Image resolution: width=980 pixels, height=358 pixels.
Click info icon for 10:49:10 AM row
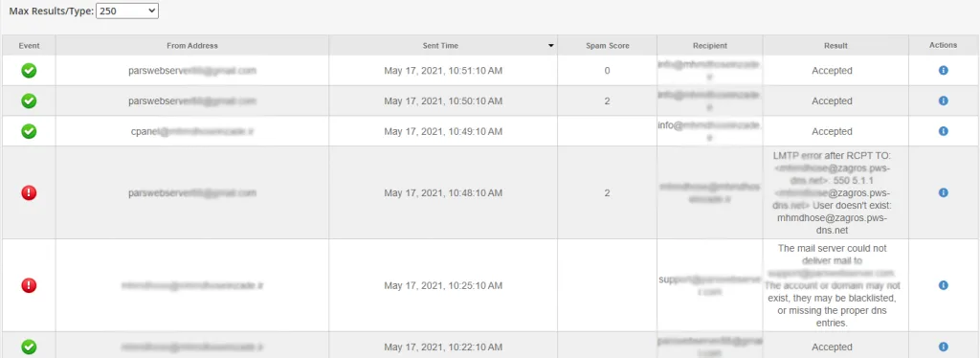coord(943,131)
